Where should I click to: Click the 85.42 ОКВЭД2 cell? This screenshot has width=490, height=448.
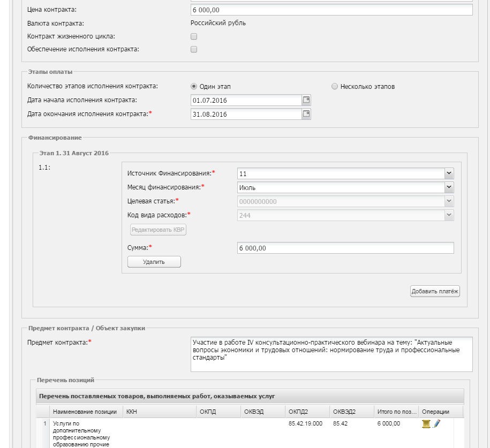click(340, 423)
